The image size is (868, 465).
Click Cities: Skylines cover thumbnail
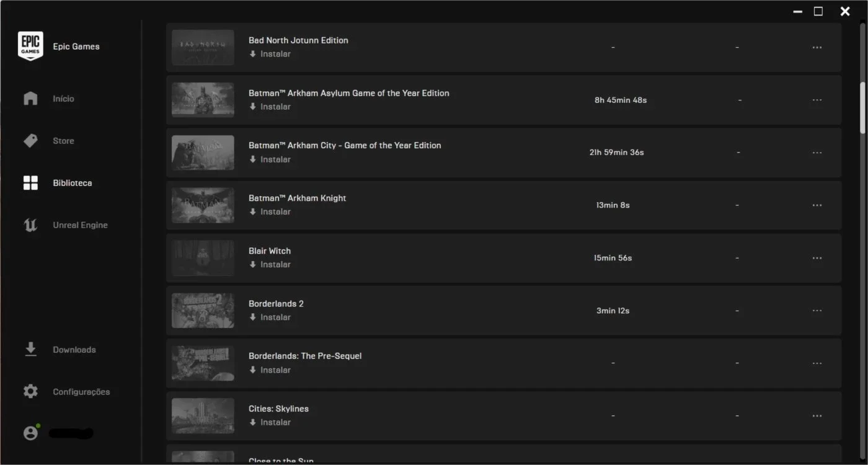coord(203,416)
